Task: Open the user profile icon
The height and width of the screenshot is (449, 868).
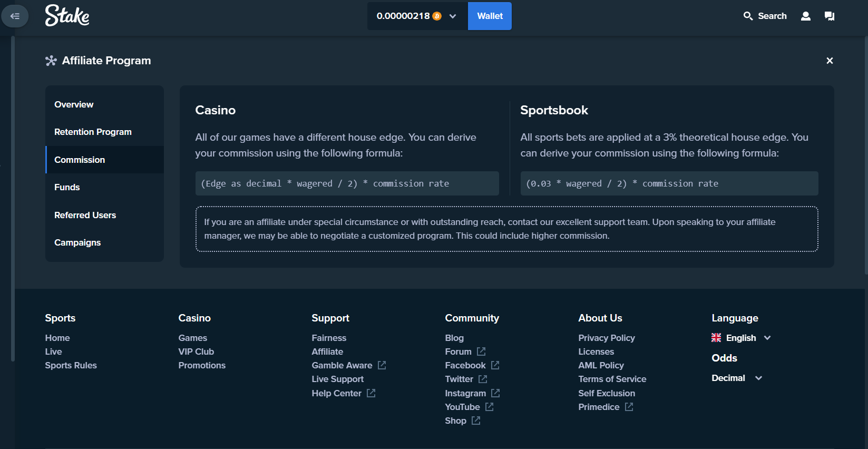Action: pos(805,16)
